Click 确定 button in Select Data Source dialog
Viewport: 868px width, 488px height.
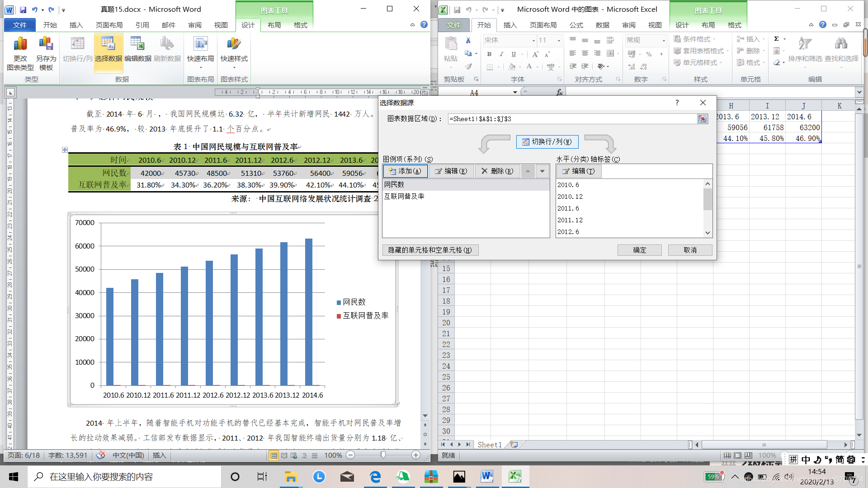(x=639, y=250)
